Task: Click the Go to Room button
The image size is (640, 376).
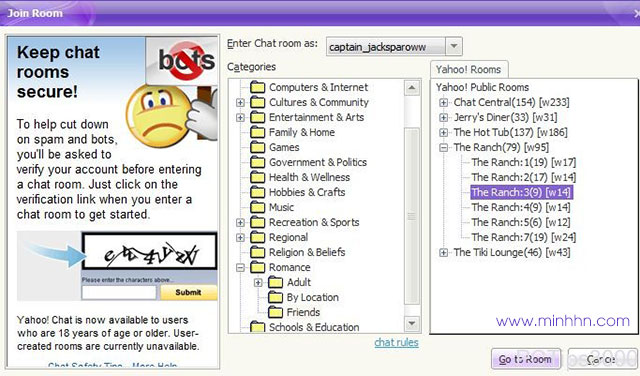Action: [x=525, y=359]
